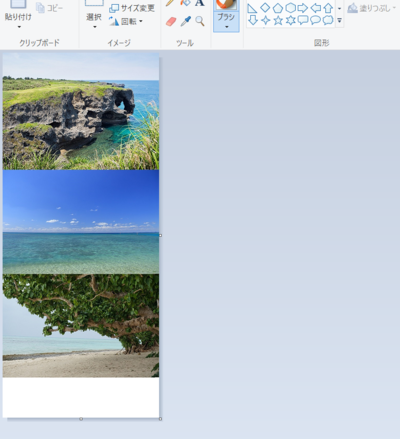This screenshot has width=400, height=439.
Task: Click the canvas bottom-edge resize handle
Action: pyautogui.click(x=81, y=419)
